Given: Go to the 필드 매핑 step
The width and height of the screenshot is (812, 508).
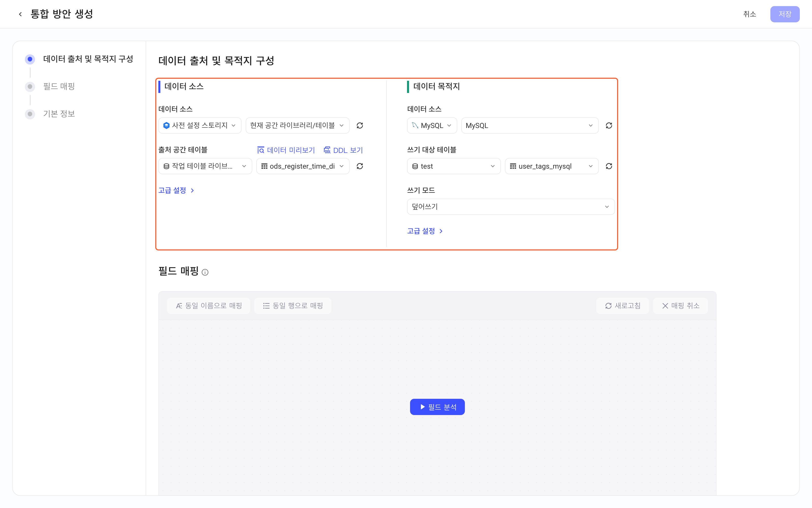Looking at the screenshot, I should click(x=50, y=87).
